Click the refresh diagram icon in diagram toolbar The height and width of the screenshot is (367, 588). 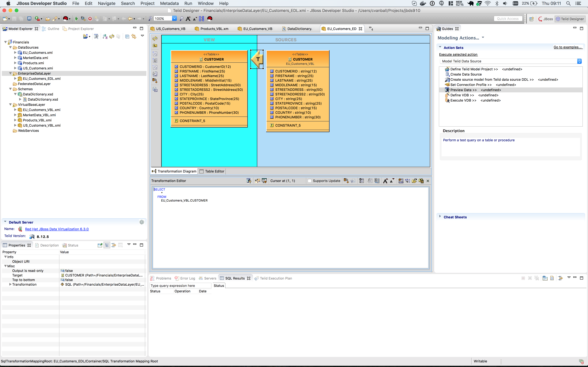click(155, 39)
